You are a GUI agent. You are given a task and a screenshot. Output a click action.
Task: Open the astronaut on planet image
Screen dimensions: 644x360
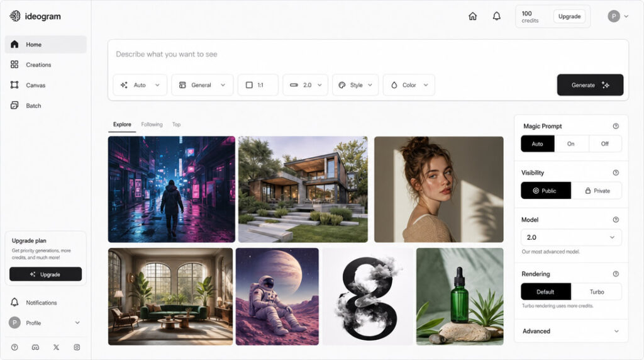(x=277, y=296)
